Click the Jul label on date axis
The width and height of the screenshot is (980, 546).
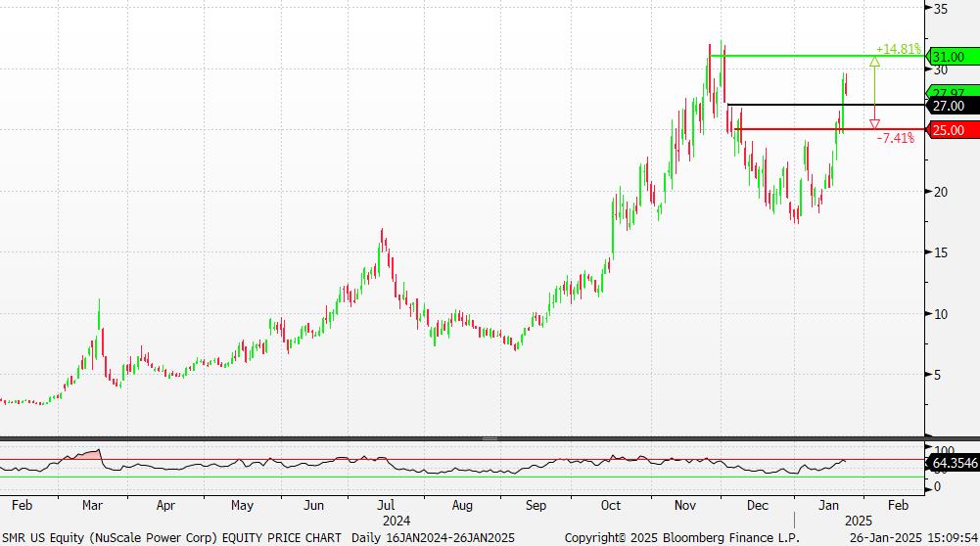pyautogui.click(x=386, y=506)
